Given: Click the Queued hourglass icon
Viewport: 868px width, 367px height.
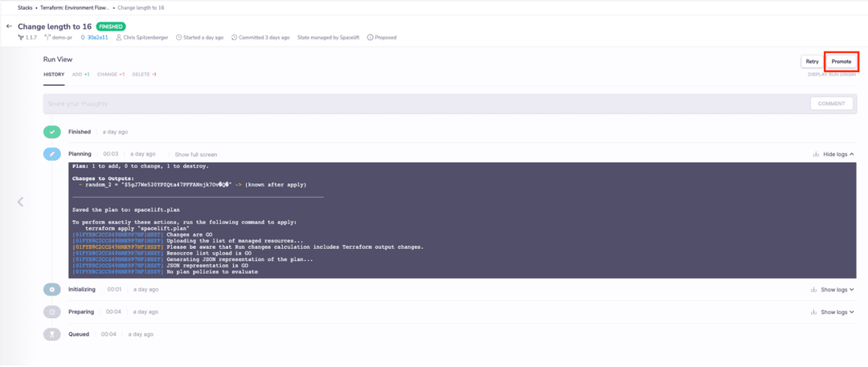Looking at the screenshot, I should pos(52,334).
